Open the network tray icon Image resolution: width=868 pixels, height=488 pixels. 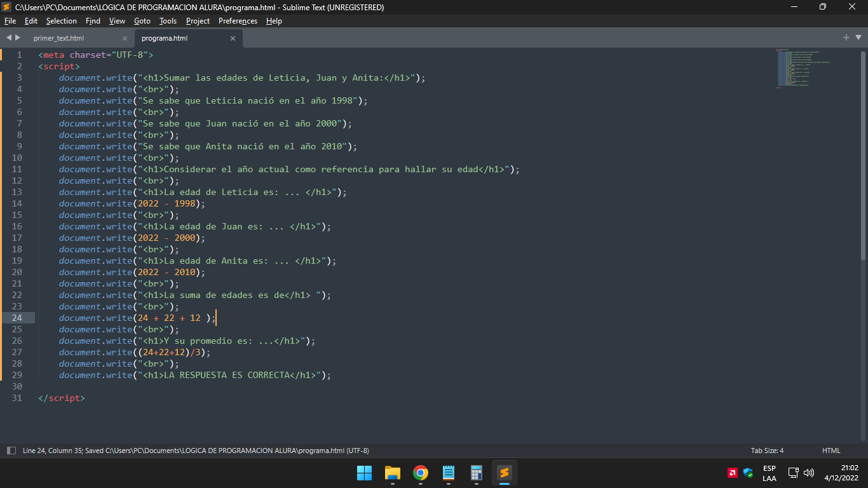(x=794, y=473)
